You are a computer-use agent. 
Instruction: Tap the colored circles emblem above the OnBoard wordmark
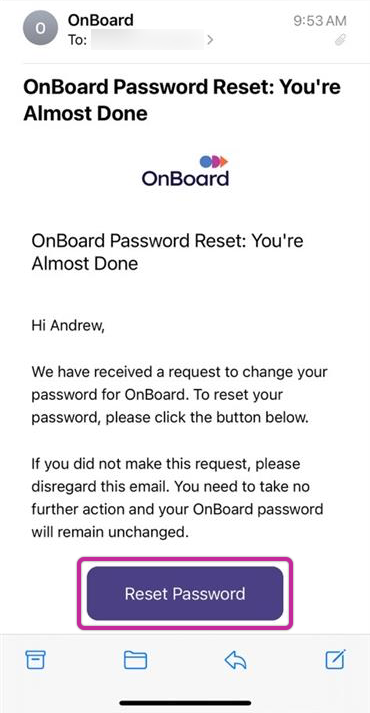click(213, 161)
